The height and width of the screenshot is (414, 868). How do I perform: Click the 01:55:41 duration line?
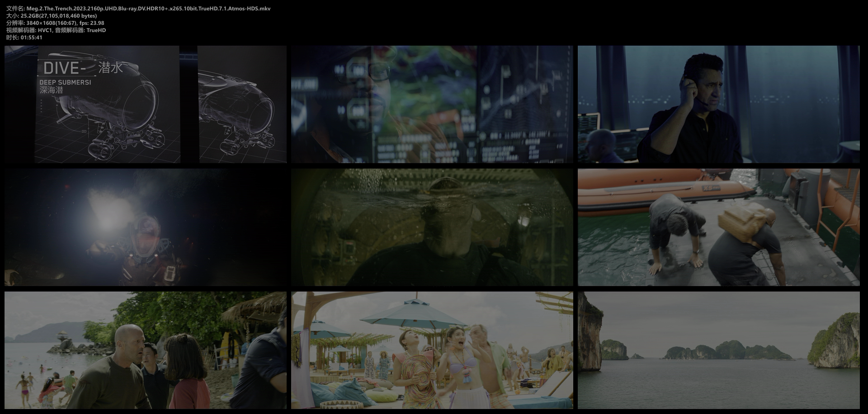[24, 38]
